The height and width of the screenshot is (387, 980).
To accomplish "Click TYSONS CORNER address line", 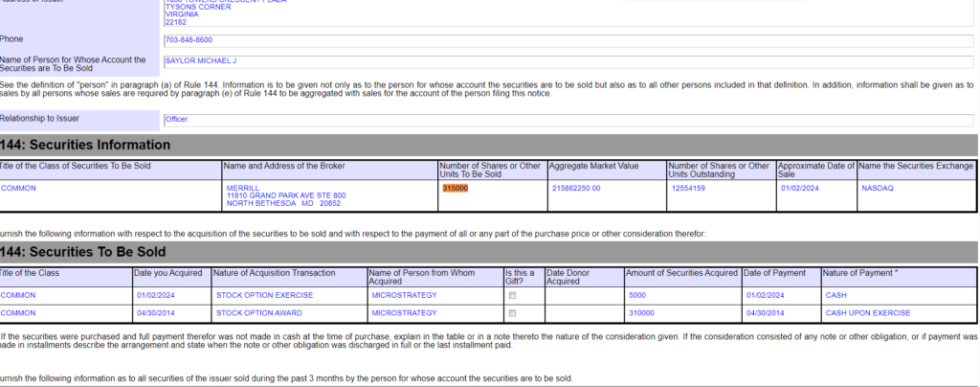I will coord(198,7).
